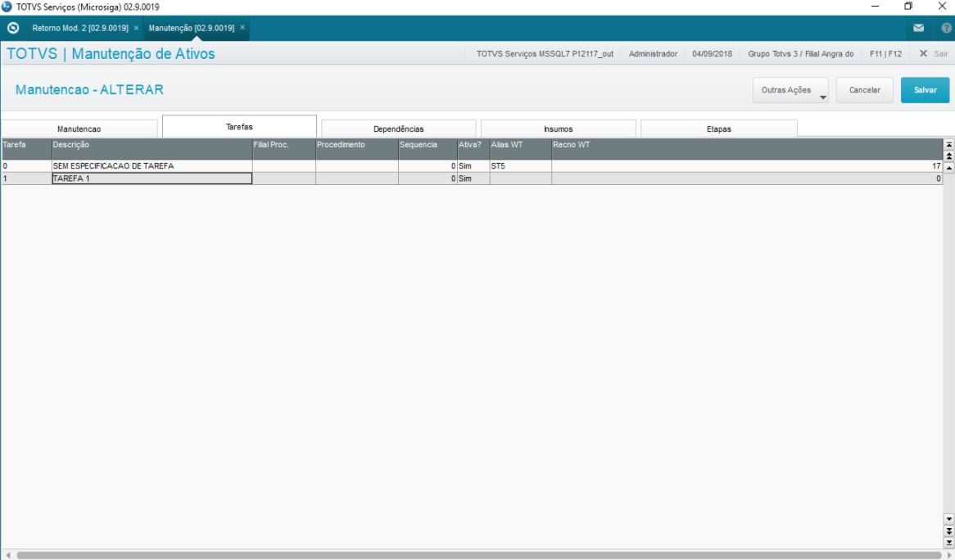This screenshot has height=560, width=955.
Task: Jump to last row with bottom-bar arrow
Action: (949, 542)
